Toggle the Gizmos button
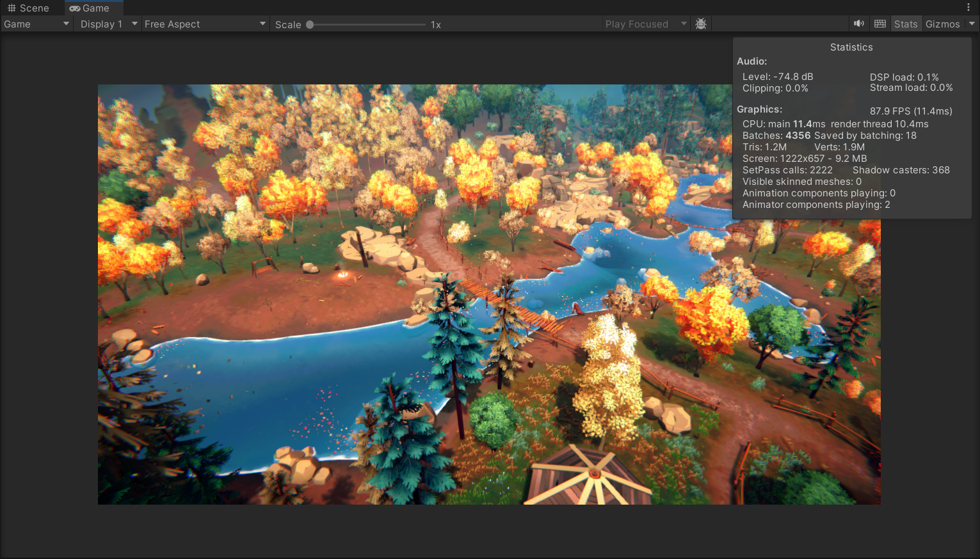 click(x=943, y=24)
